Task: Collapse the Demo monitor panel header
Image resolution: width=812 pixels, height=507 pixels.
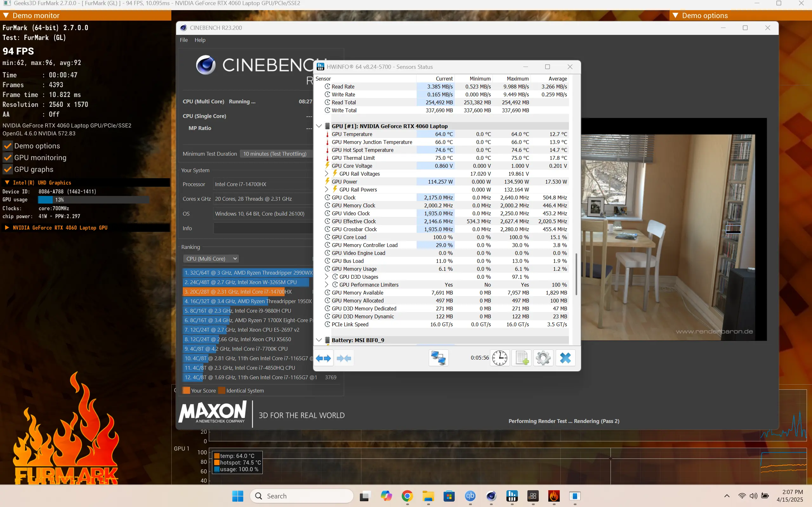Action: click(6, 16)
